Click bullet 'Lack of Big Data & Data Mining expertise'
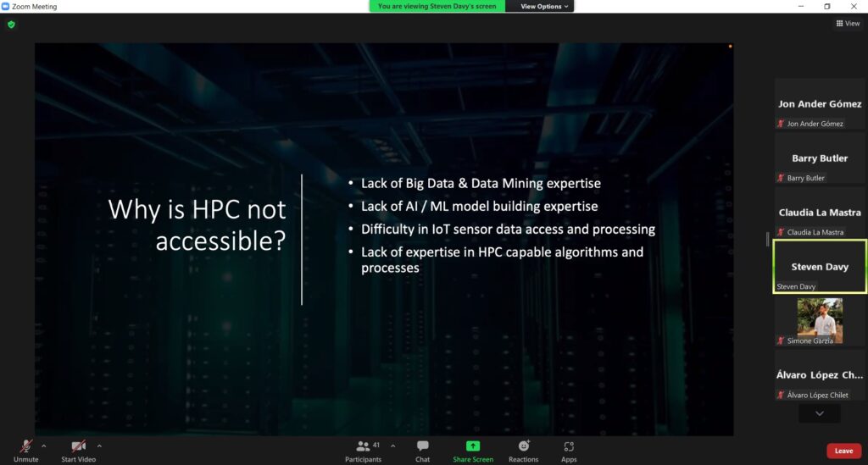The height and width of the screenshot is (465, 868). point(481,184)
